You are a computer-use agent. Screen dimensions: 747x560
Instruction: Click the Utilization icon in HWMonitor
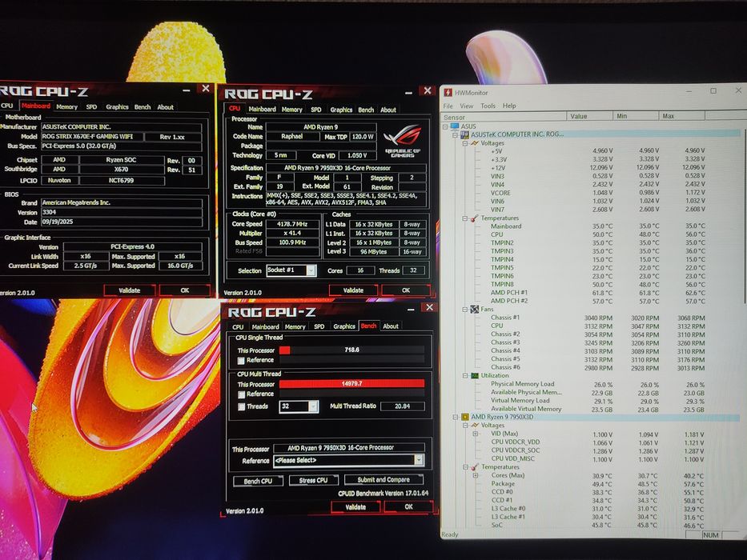point(475,376)
